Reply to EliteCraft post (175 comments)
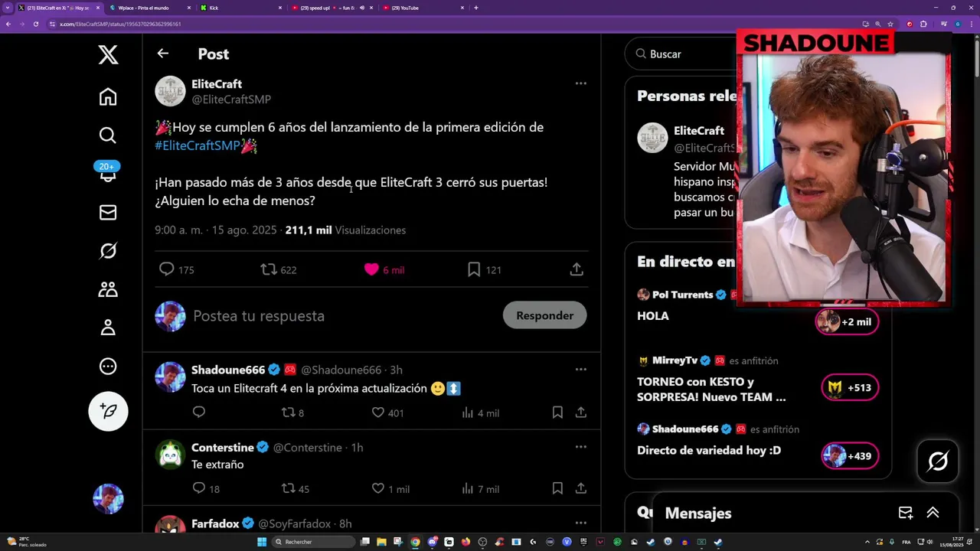Image resolution: width=980 pixels, height=551 pixels. click(x=176, y=269)
